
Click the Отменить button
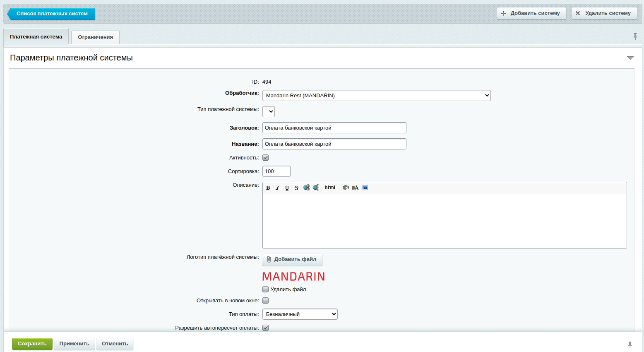click(x=115, y=344)
